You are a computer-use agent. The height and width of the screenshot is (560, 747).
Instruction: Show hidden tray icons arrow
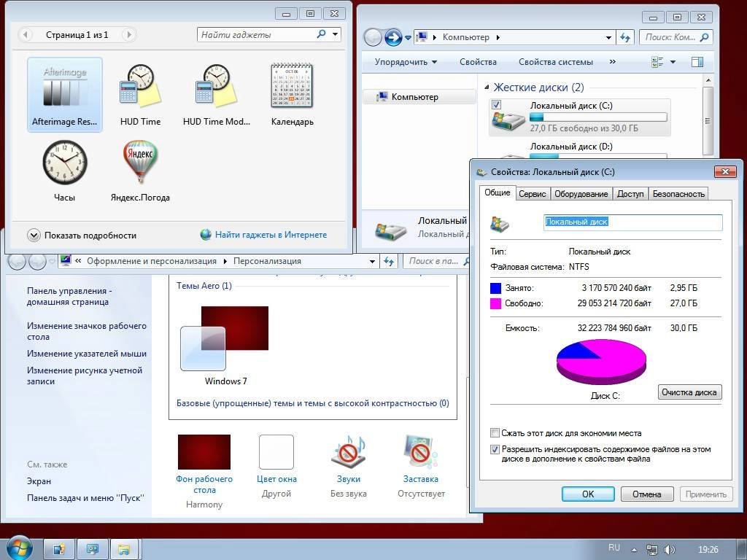(634, 550)
